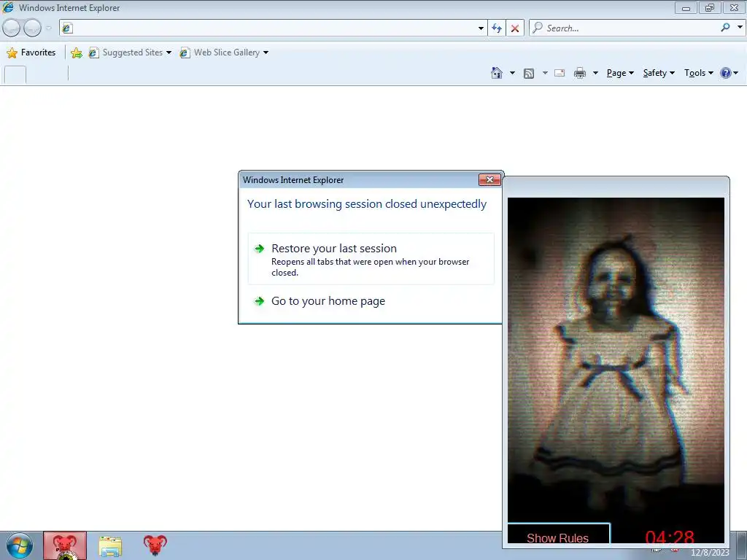The height and width of the screenshot is (560, 747).
Task: Click the red 04:28 countdown timer
Action: [x=670, y=537]
